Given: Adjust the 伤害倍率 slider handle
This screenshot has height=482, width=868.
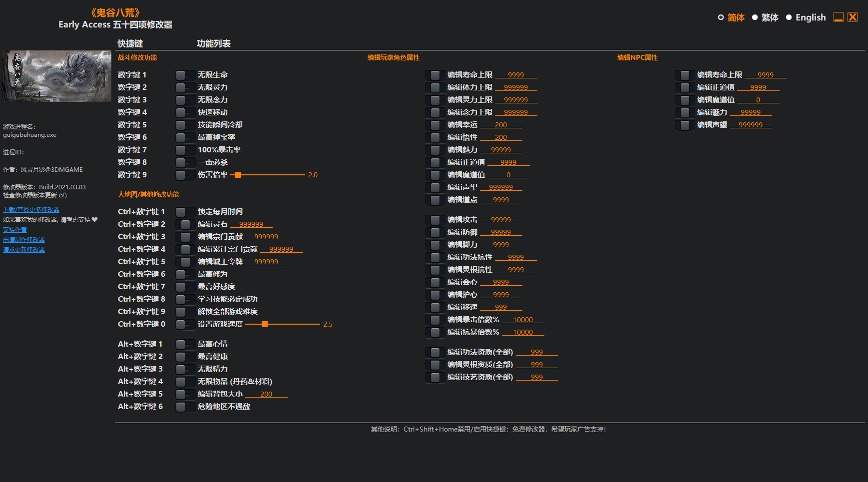Looking at the screenshot, I should [238, 175].
